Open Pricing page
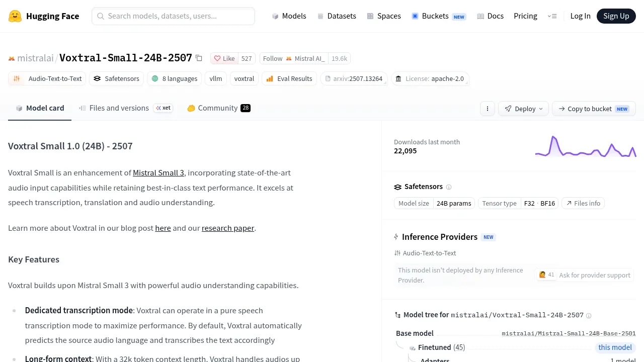This screenshot has height=362, width=644. click(x=525, y=16)
